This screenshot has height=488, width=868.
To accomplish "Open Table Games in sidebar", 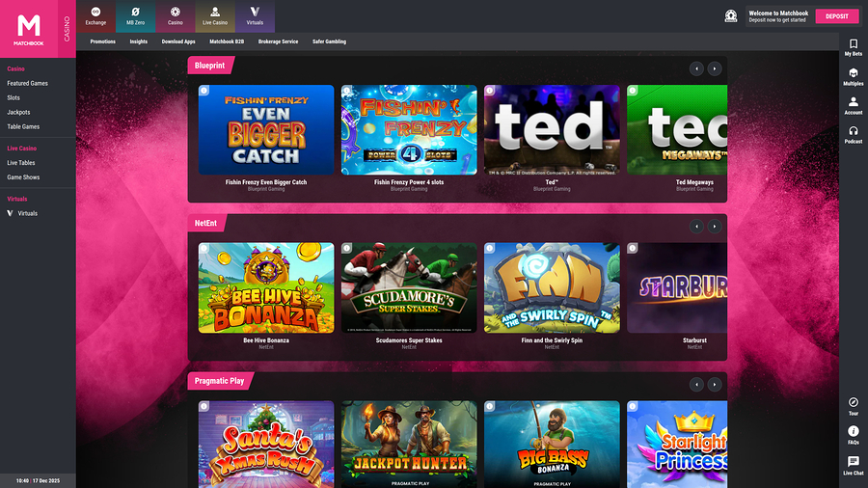I will [x=23, y=126].
